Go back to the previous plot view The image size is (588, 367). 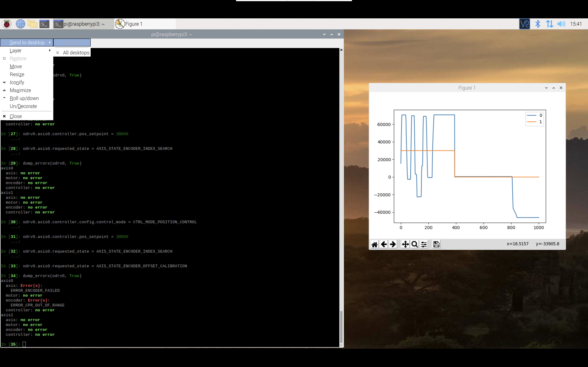coord(383,244)
